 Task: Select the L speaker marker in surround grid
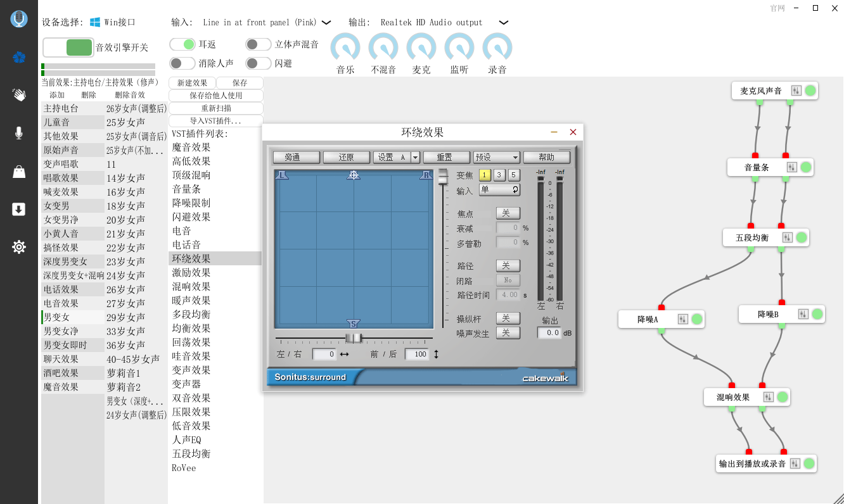pyautogui.click(x=283, y=175)
